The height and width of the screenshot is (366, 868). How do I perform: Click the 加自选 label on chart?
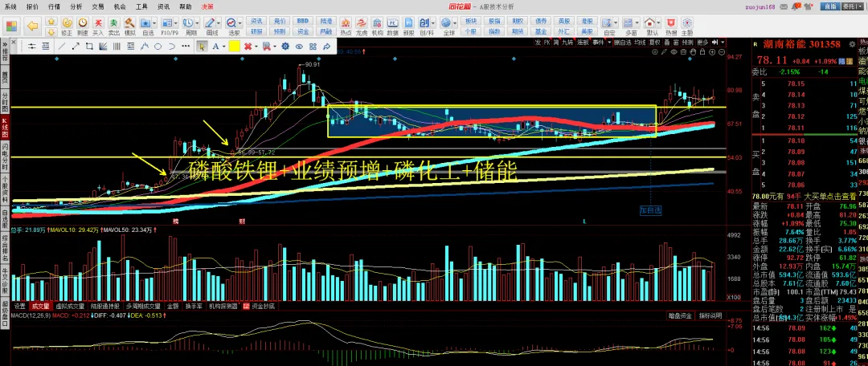pyautogui.click(x=650, y=210)
